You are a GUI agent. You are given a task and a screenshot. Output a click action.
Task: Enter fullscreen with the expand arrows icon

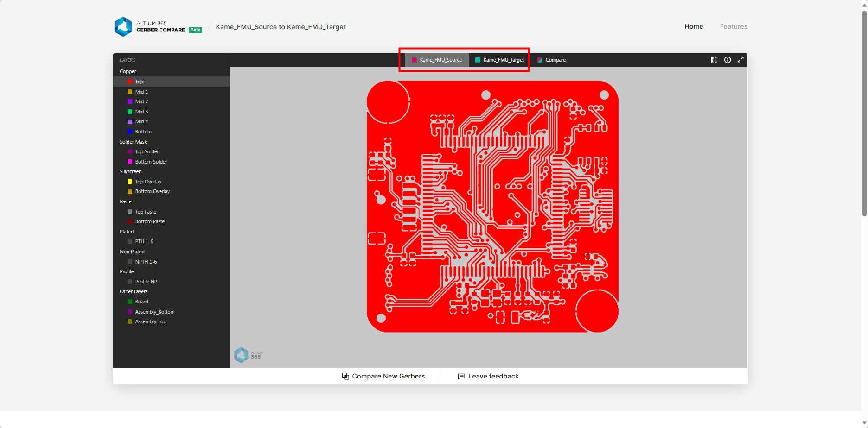[740, 60]
